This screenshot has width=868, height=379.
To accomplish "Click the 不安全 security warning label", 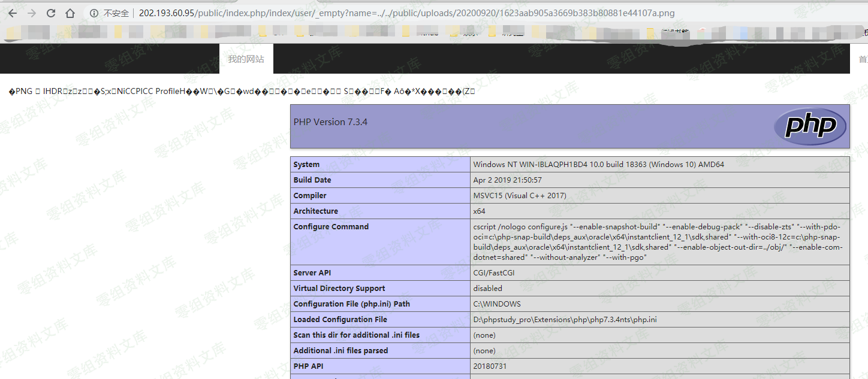I will click(x=116, y=13).
